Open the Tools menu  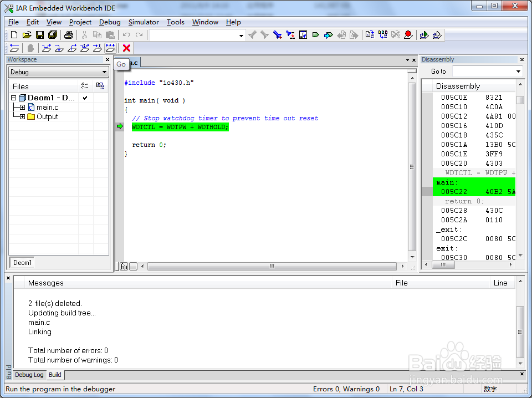176,22
